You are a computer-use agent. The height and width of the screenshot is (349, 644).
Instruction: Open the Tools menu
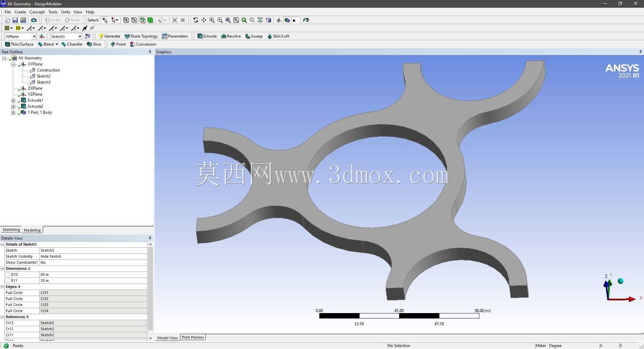tap(53, 12)
